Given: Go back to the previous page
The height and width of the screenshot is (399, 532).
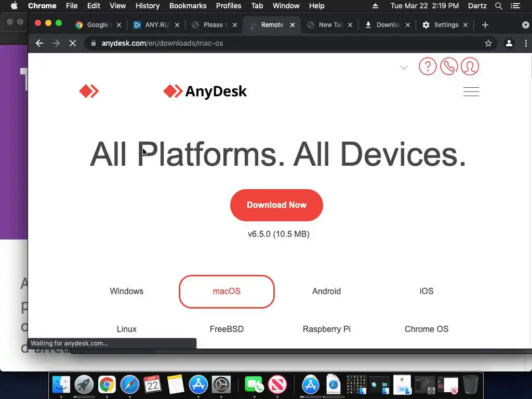Looking at the screenshot, I should click(39, 43).
